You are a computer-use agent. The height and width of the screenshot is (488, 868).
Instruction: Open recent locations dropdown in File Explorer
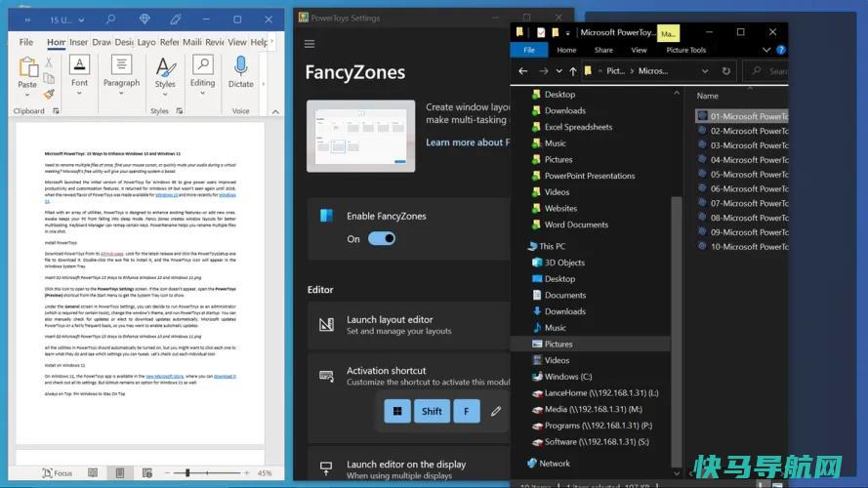(x=559, y=71)
